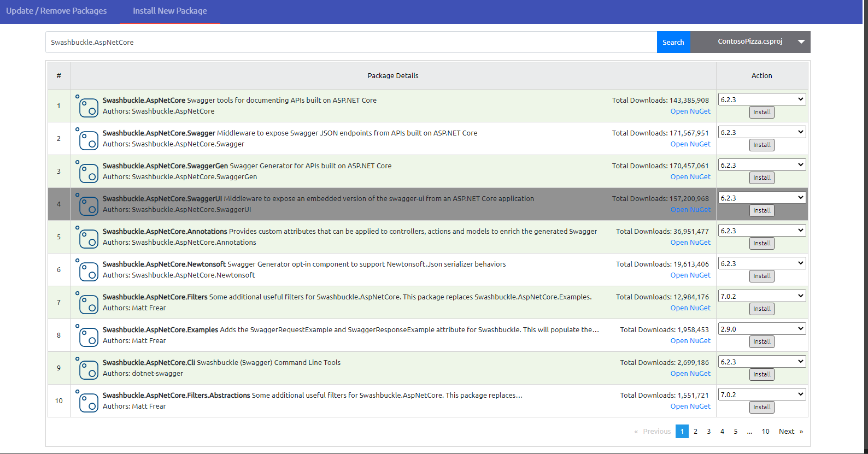Click the Swashbuckle.AspNetCore.Annotations package icon
The width and height of the screenshot is (868, 454).
[87, 237]
